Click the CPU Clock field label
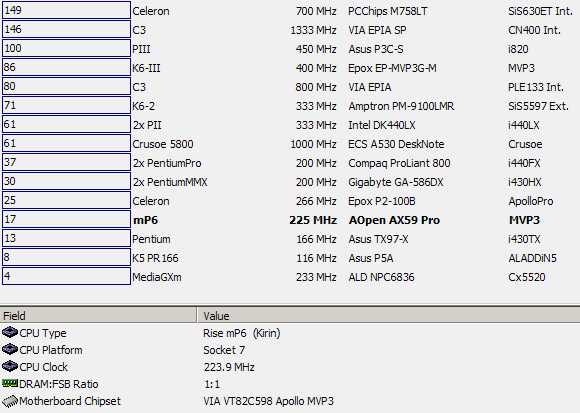Image resolution: width=580 pixels, height=413 pixels. point(44,367)
